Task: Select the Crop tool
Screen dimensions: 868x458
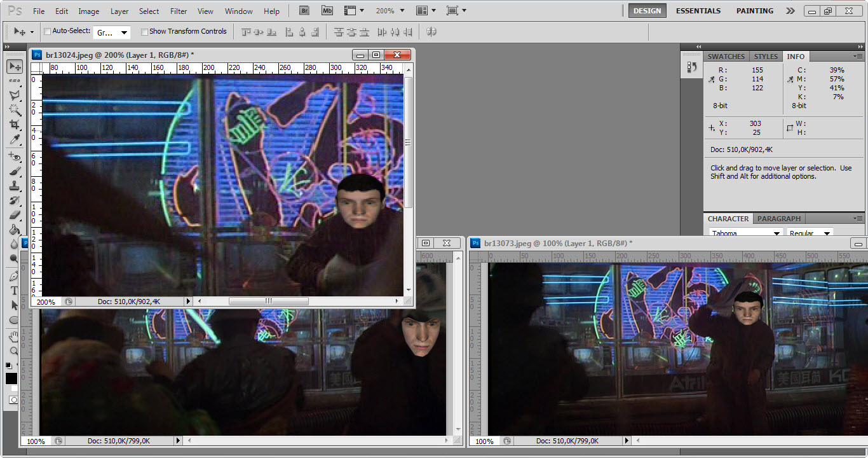Action: coord(14,125)
